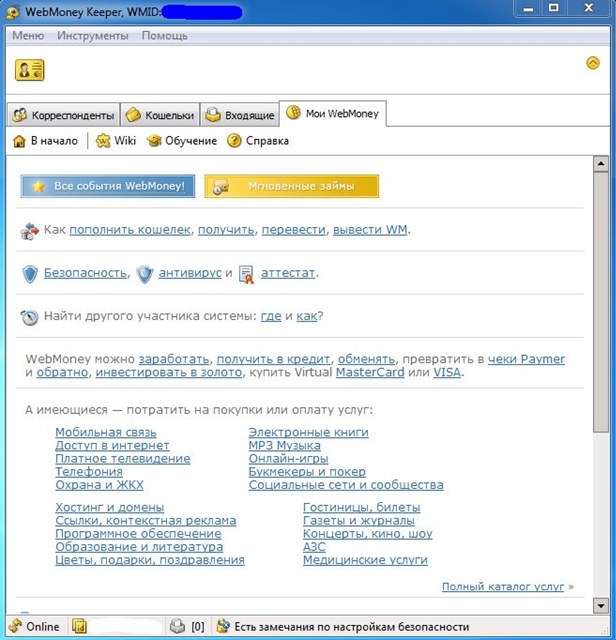This screenshot has width=616, height=640.
Task: Open Справка from the toolbar
Action: pyautogui.click(x=258, y=141)
